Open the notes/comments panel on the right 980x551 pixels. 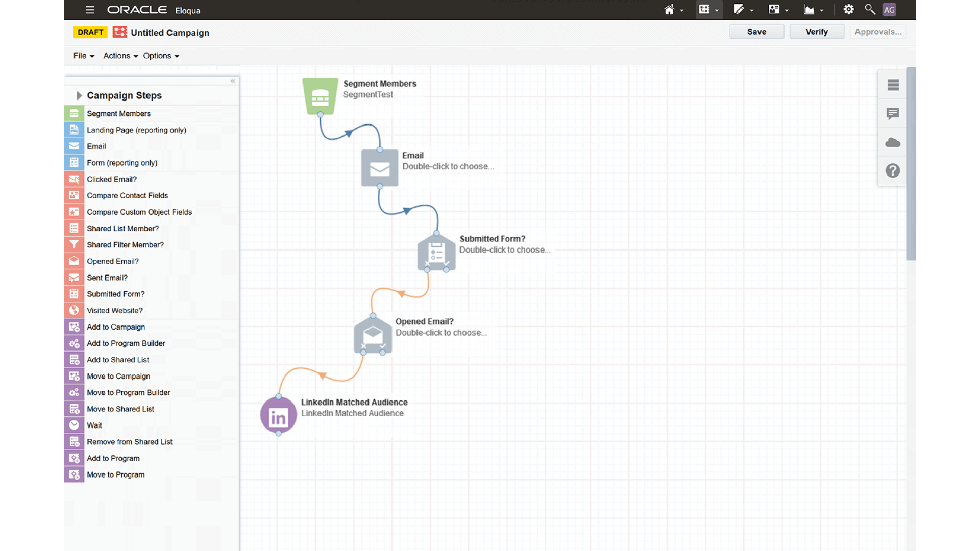892,114
